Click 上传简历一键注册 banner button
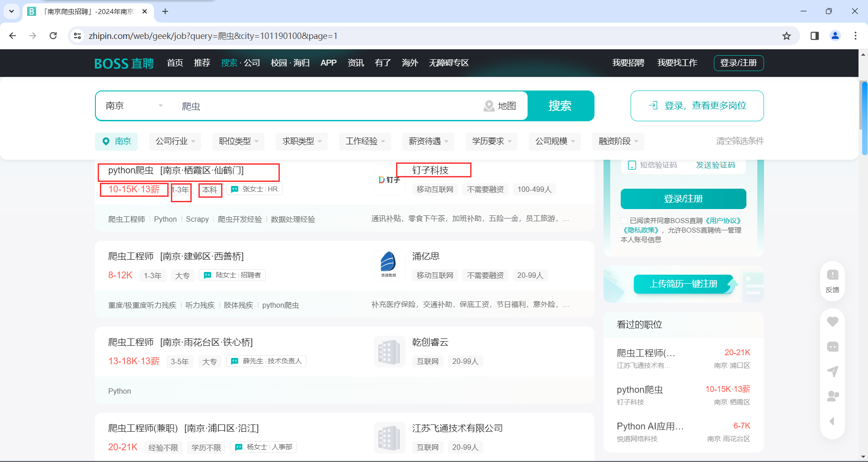Image resolution: width=868 pixels, height=462 pixels. pyautogui.click(x=684, y=284)
